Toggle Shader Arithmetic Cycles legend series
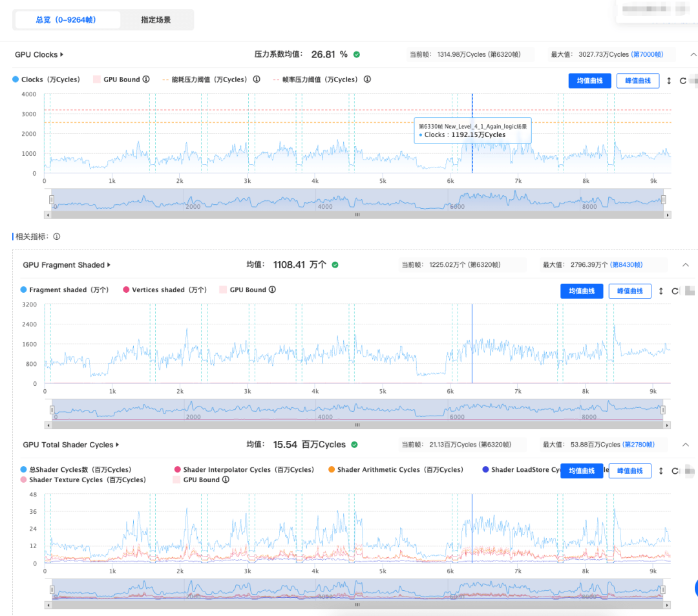Image resolution: width=698 pixels, height=616 pixels. [396, 469]
